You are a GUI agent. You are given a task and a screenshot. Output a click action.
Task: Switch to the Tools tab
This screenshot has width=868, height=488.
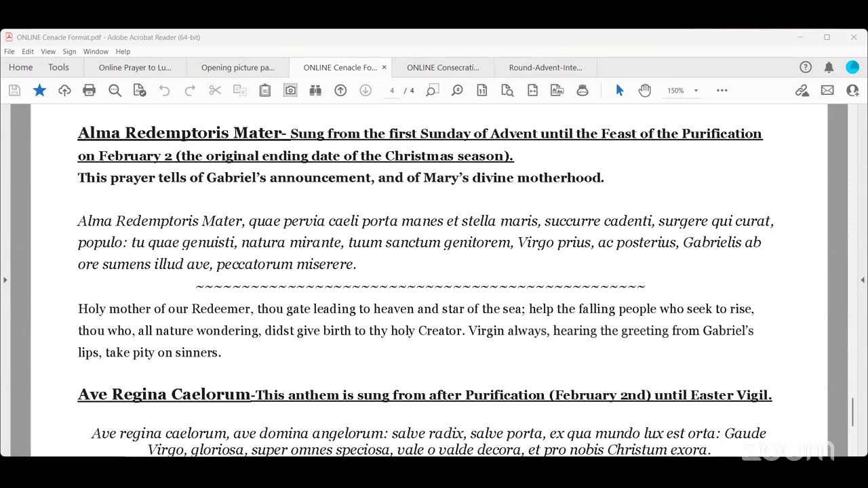pyautogui.click(x=58, y=67)
